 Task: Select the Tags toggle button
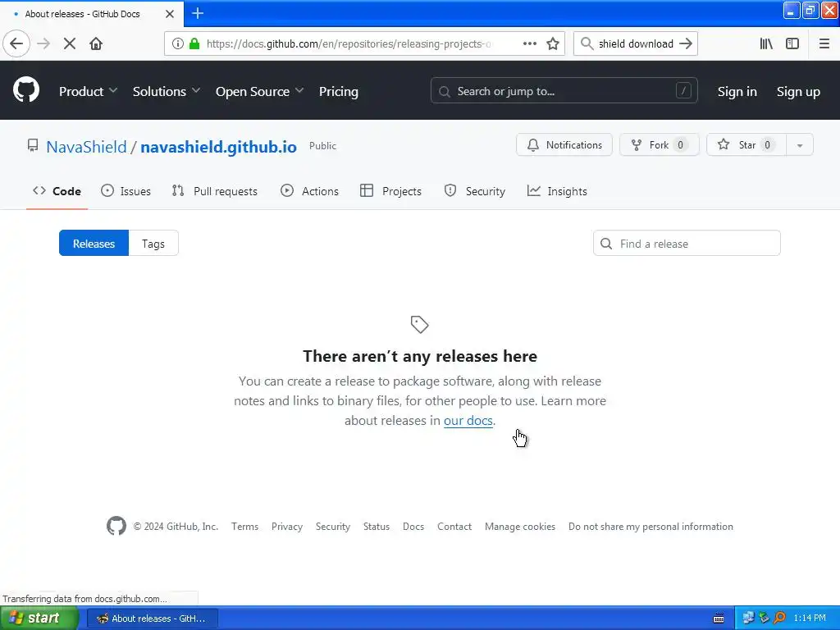153,243
